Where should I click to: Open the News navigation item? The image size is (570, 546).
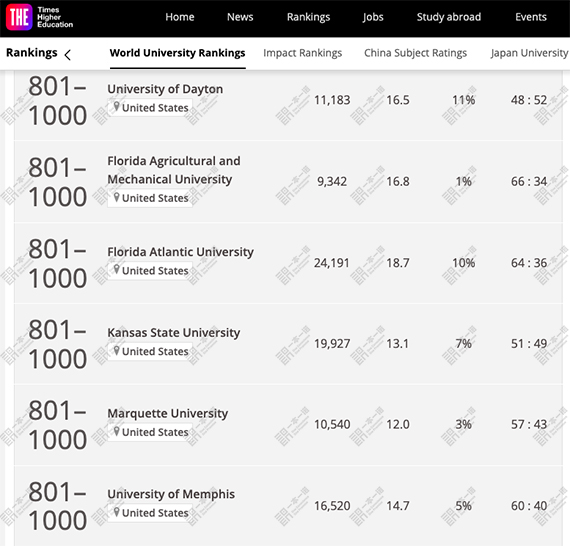coord(240,17)
